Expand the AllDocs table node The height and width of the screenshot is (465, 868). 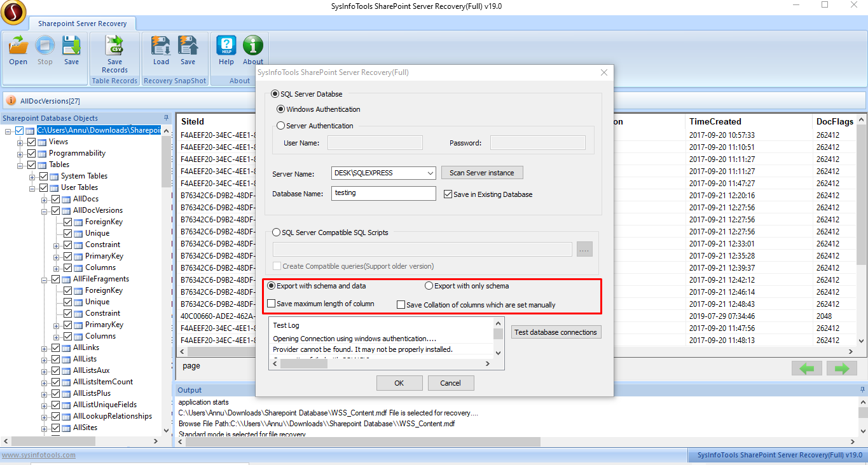coord(45,199)
